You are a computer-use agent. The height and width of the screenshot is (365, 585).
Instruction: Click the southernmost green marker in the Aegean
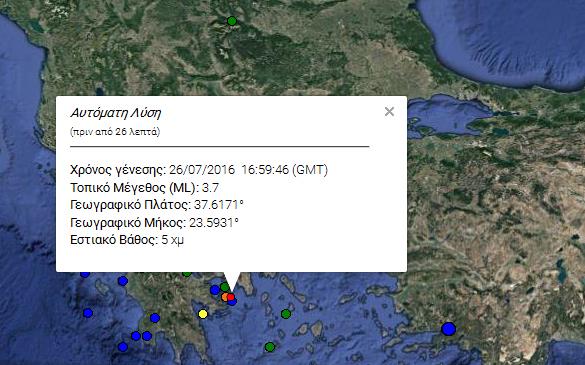(x=270, y=347)
